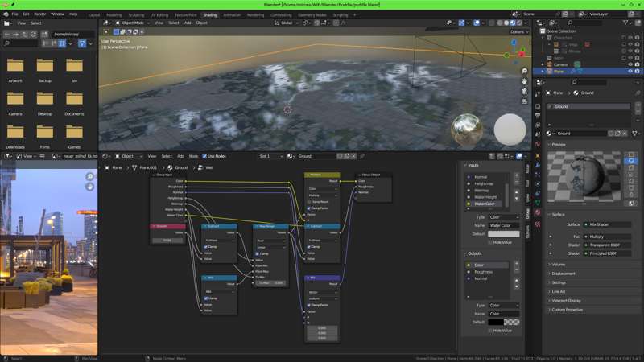Enable the Use Nodes checkbox
Viewport: 644px width, 362px height.
pyautogui.click(x=204, y=156)
